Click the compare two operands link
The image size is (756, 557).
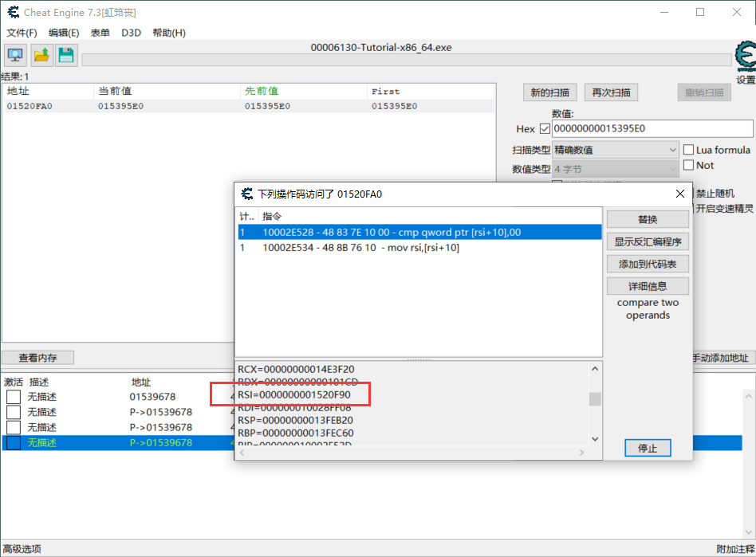pos(648,308)
